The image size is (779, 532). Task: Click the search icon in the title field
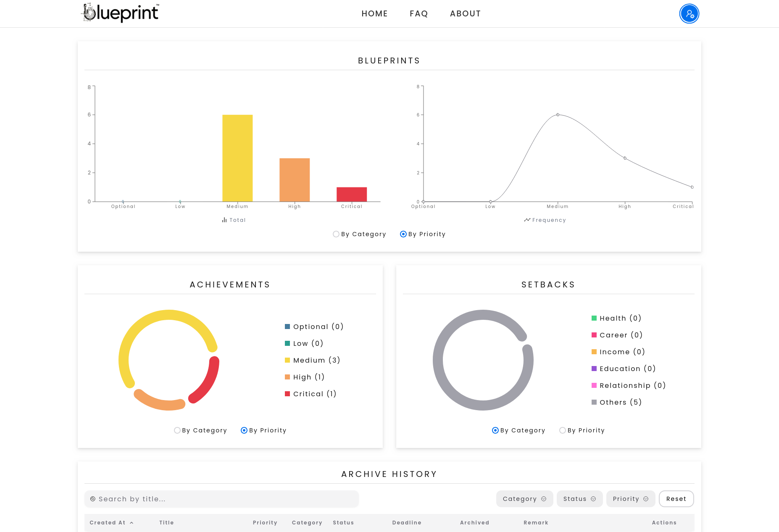93,499
